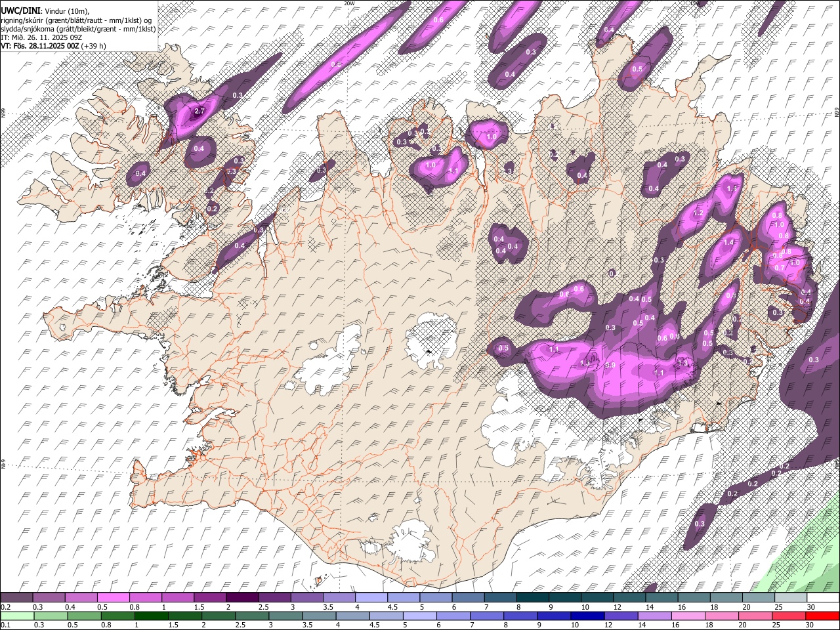Click the 1.4 snowfall value label
This screenshot has width=840, height=630.
[x=728, y=242]
